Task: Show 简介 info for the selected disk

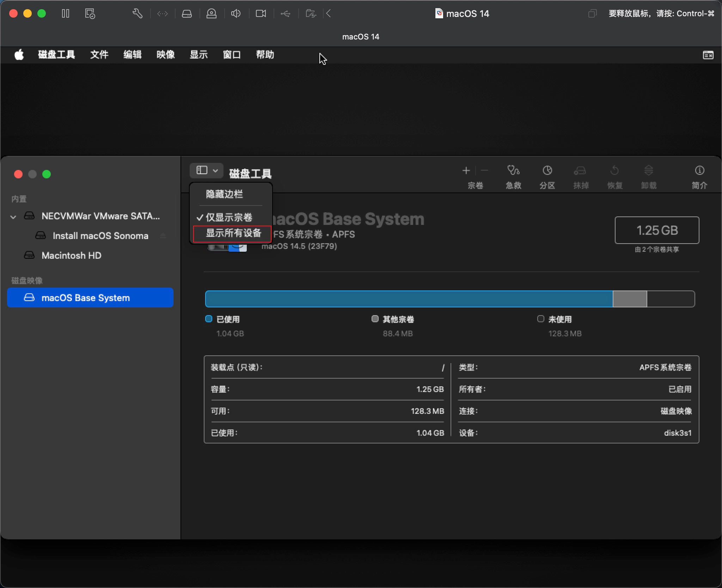Action: coord(699,177)
